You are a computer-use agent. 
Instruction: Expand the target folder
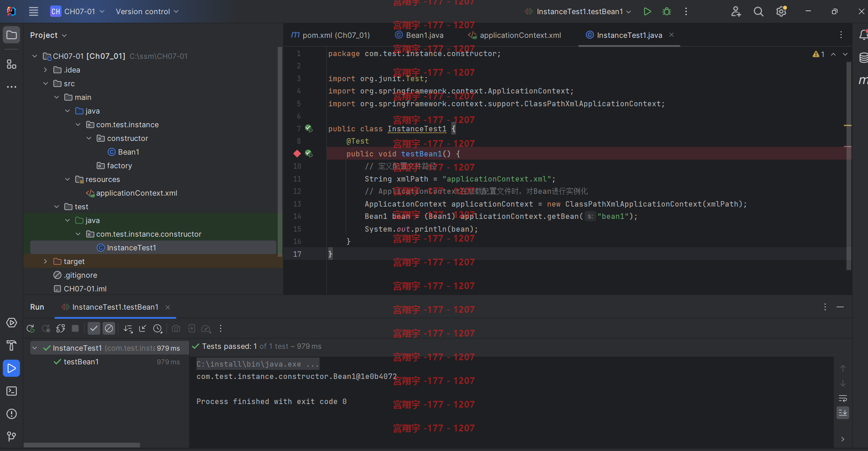(x=46, y=261)
